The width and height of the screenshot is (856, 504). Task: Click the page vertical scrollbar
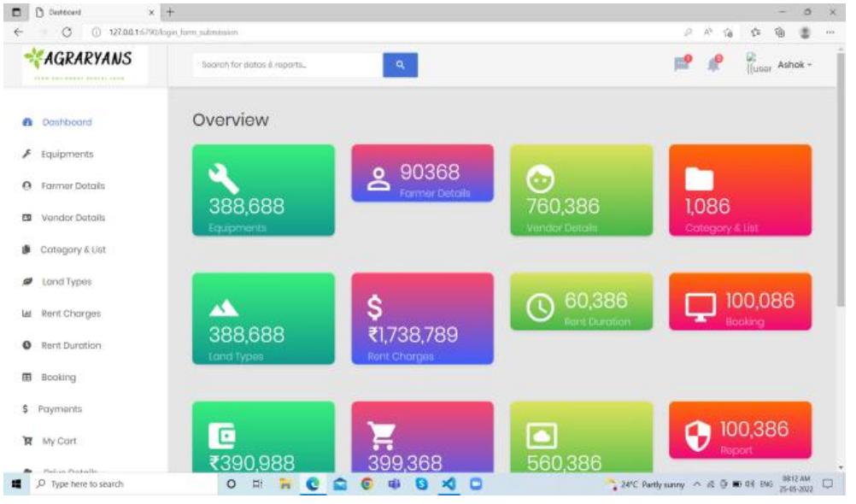pos(841,178)
